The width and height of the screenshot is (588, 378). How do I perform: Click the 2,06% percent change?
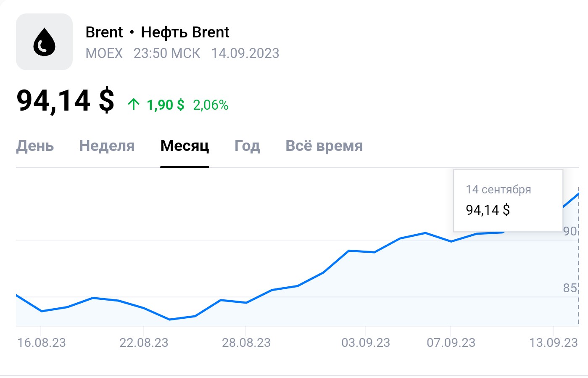pyautogui.click(x=211, y=105)
